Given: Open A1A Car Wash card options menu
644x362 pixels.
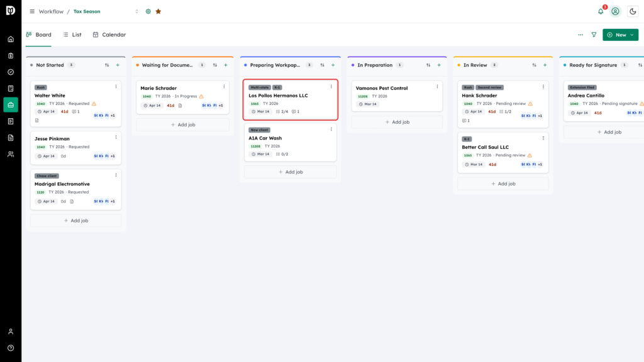Looking at the screenshot, I should (x=331, y=129).
